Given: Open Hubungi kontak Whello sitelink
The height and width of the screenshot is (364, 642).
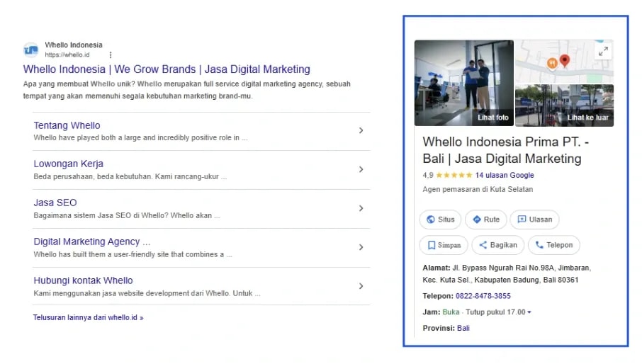Looking at the screenshot, I should pos(83,280).
